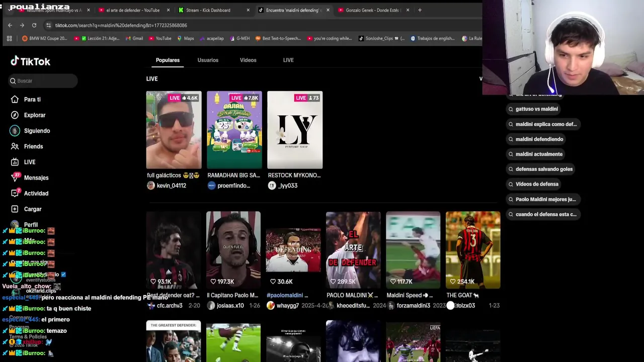Select the Populares tab
This screenshot has height=362, width=644.
click(x=168, y=60)
